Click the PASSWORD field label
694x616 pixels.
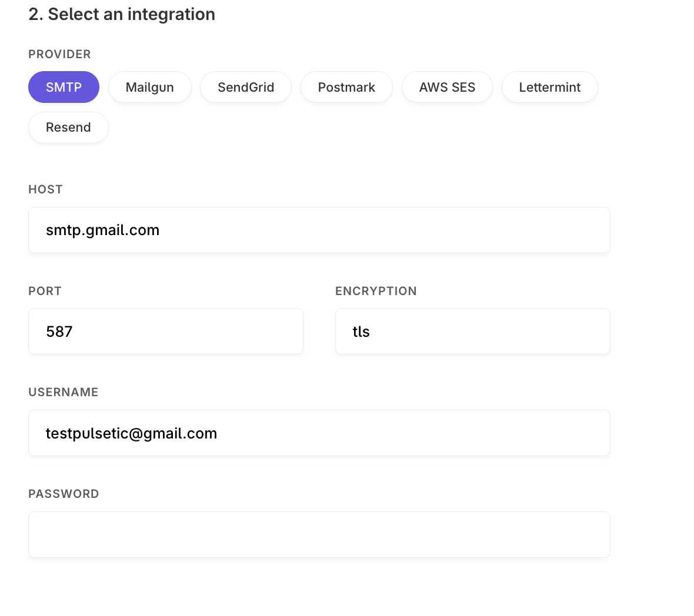[x=64, y=494]
